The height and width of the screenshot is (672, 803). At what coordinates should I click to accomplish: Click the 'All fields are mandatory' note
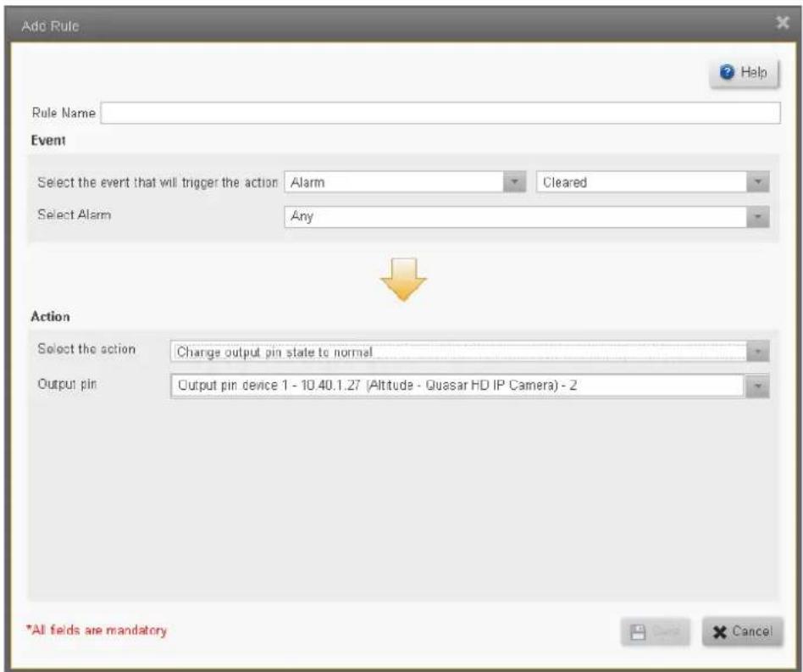97,630
